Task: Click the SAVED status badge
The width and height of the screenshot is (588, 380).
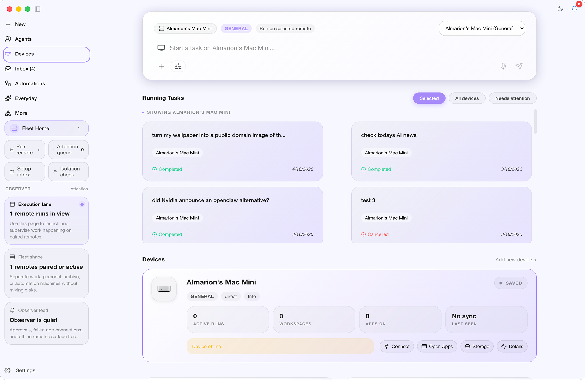Action: [511, 283]
